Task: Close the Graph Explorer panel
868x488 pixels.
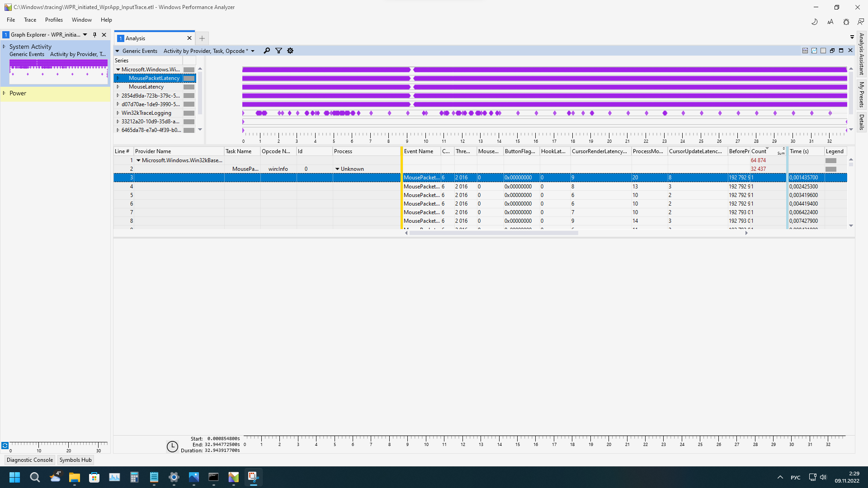Action: coord(104,35)
